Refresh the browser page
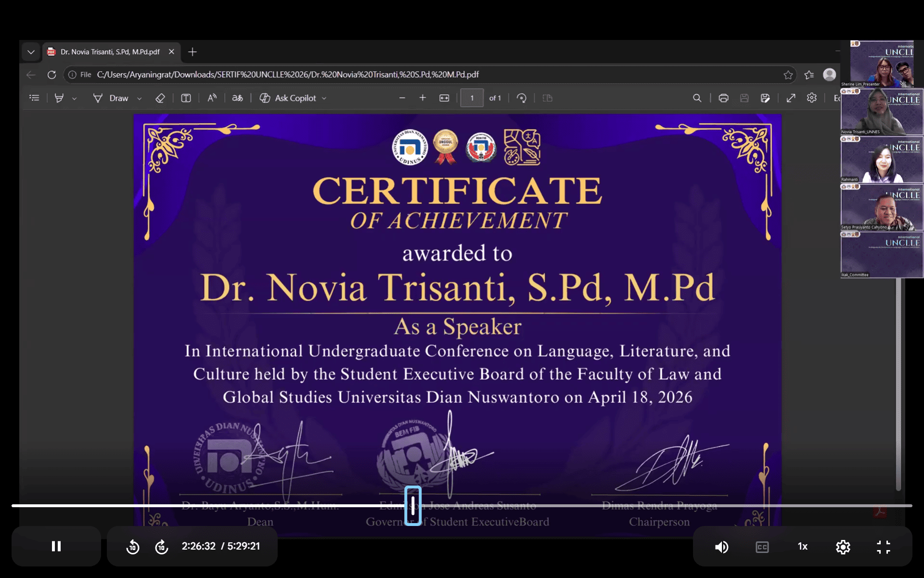This screenshot has width=924, height=578. (51, 75)
